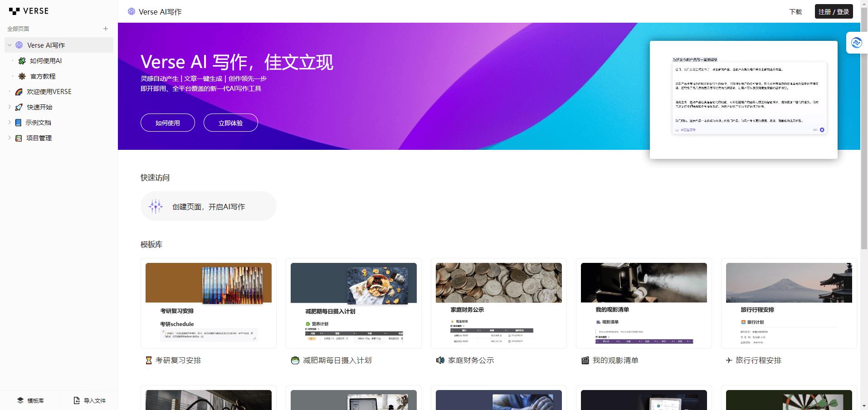Screen dimensions: 868x410
Task: Collapse the Verse AI写作 tree node
Action: 10,45
